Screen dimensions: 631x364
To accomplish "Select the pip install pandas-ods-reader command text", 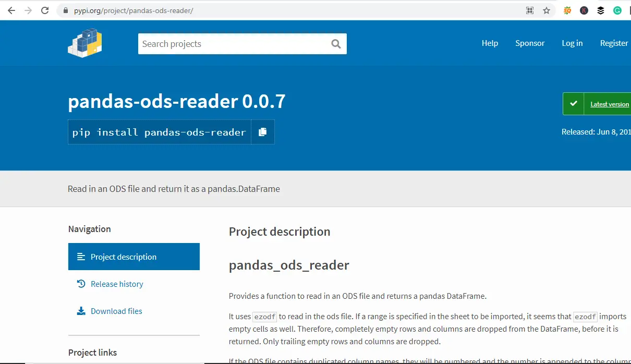I will click(159, 132).
